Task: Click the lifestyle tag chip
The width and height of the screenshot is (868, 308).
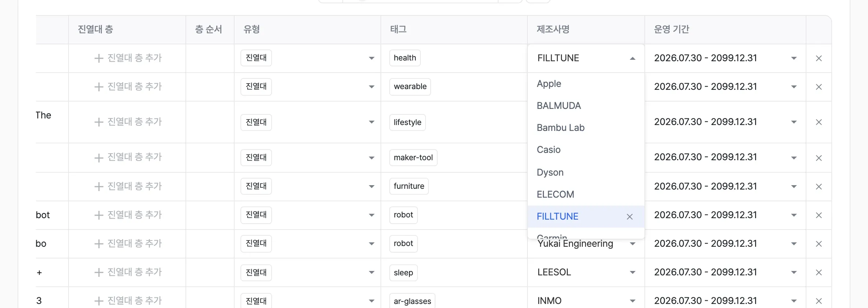Action: (407, 122)
